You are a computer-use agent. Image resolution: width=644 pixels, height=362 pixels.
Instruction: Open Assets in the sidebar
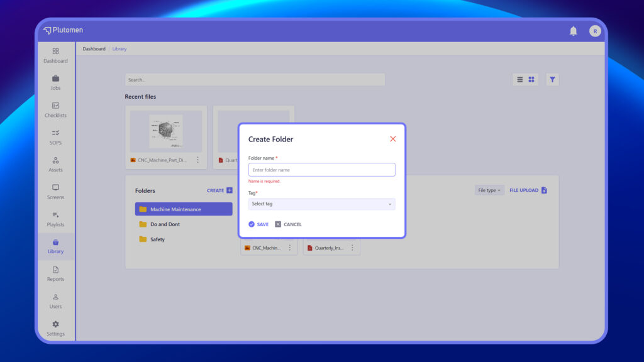pos(55,164)
